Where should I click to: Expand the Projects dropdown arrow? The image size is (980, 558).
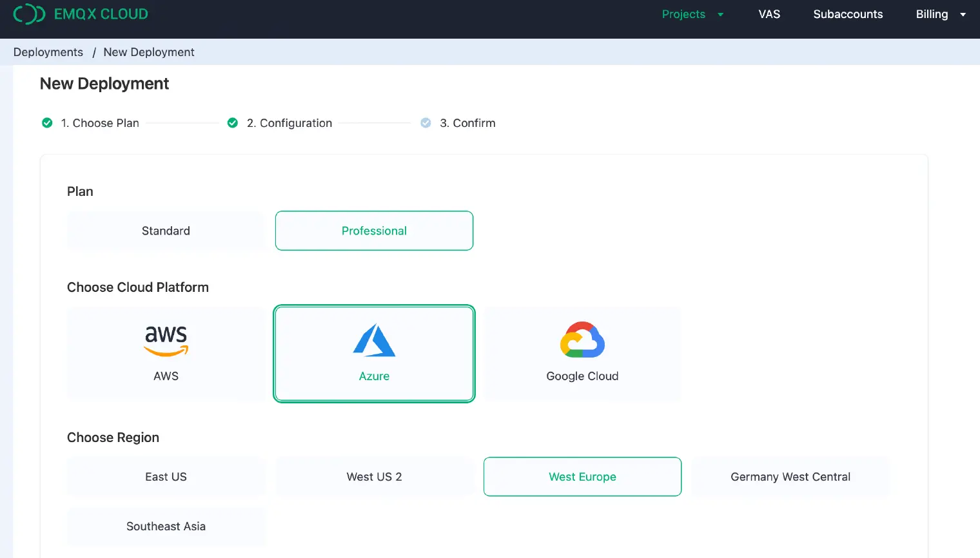720,15
